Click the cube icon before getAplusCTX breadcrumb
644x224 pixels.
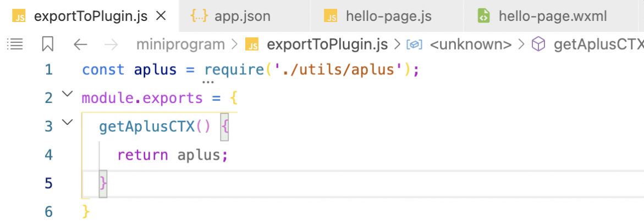(x=540, y=44)
